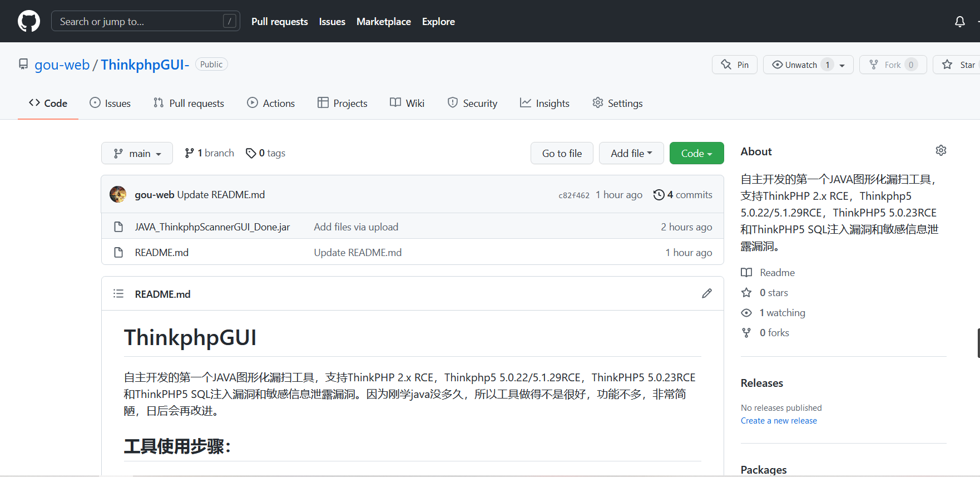Open Releases heading link
Viewport: 980px width, 477px height.
(x=762, y=383)
